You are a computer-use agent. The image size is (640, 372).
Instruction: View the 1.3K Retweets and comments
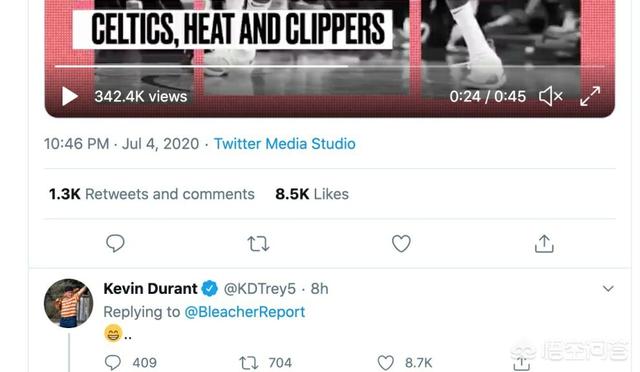click(151, 194)
